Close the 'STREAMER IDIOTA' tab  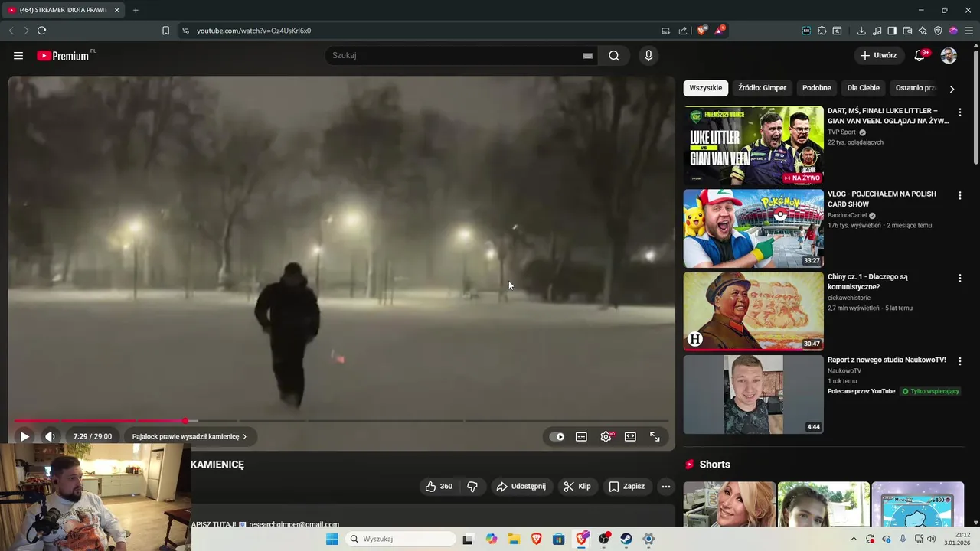116,10
